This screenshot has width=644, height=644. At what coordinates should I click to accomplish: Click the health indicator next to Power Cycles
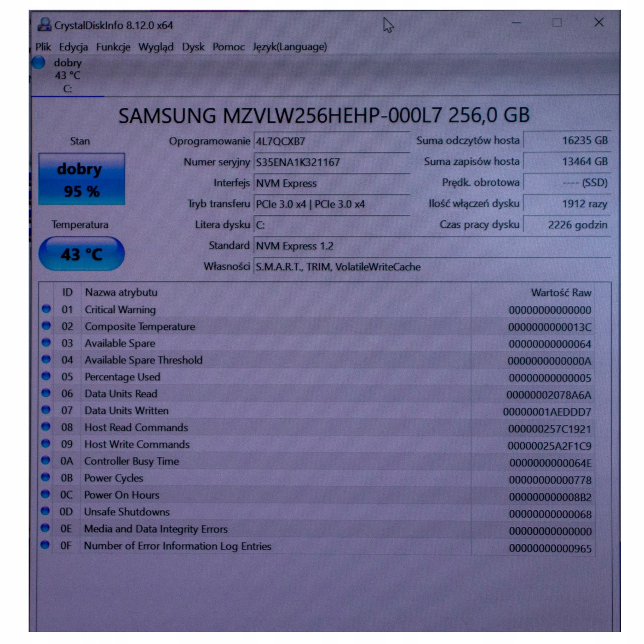(x=46, y=477)
